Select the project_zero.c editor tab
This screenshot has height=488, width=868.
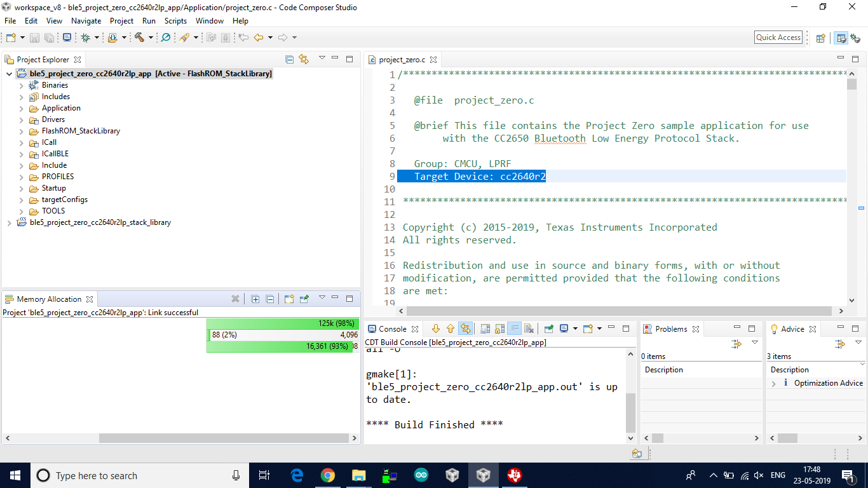pyautogui.click(x=402, y=60)
